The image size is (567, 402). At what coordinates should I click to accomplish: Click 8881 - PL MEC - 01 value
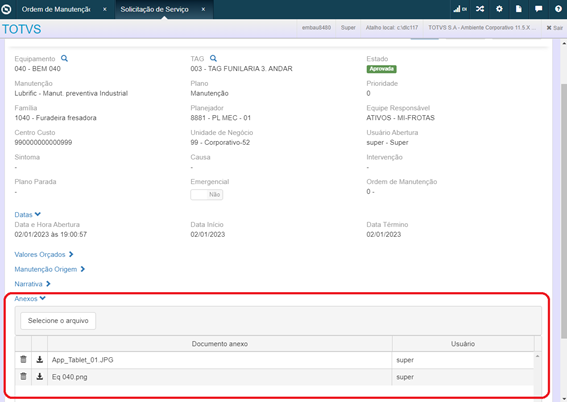coord(221,118)
